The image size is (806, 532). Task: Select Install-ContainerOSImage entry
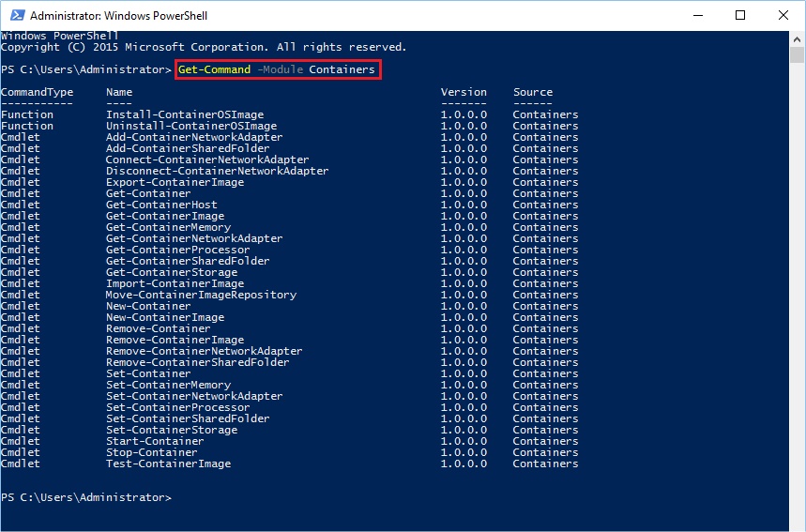pos(185,114)
